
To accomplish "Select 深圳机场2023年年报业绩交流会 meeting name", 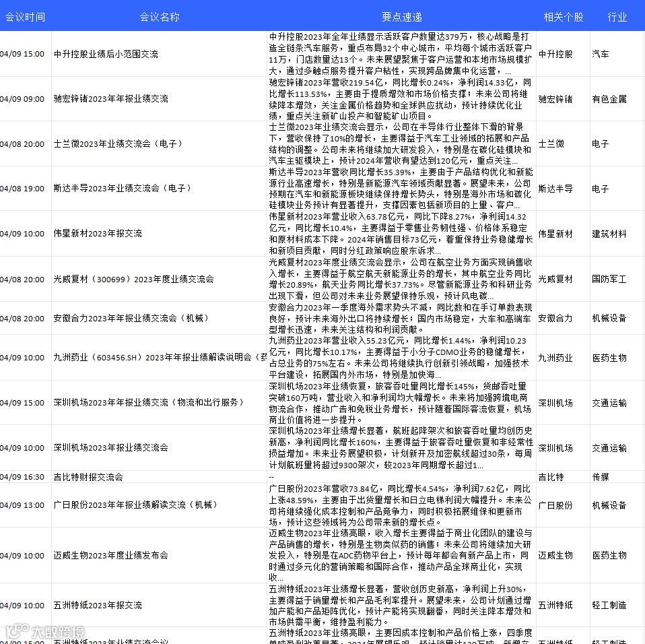I will tap(110, 447).
